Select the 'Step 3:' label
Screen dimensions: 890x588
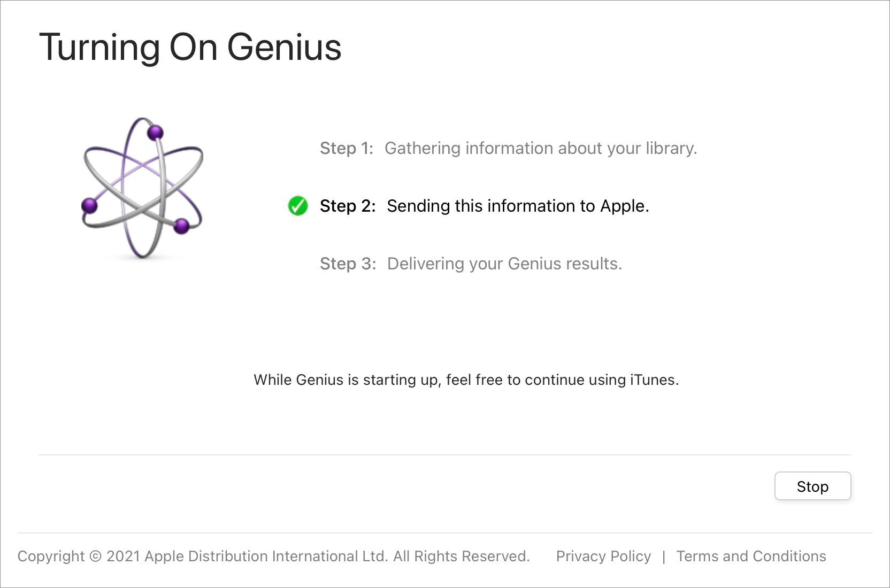point(348,264)
